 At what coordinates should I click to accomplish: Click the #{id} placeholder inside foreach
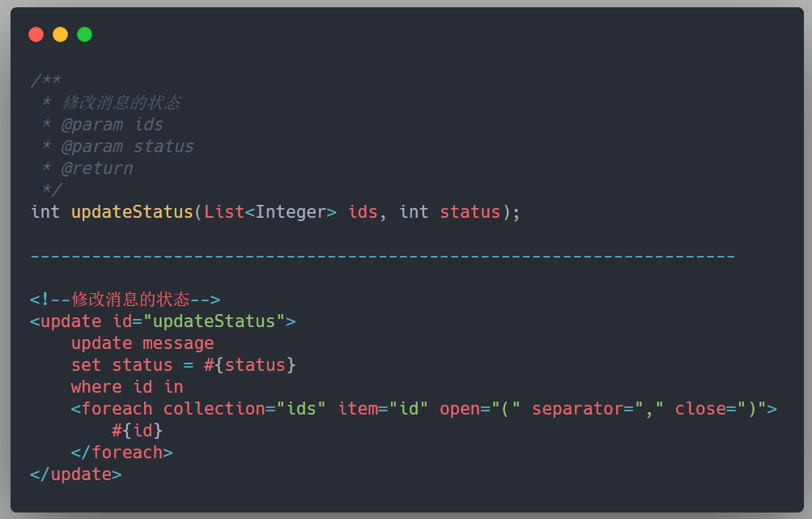pos(138,431)
